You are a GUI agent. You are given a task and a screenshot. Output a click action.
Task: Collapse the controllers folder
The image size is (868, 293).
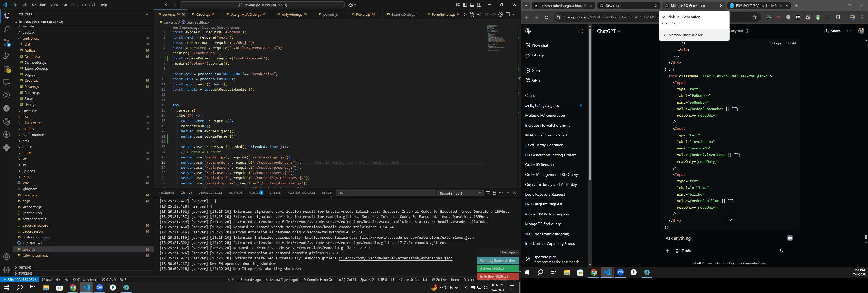[30, 39]
